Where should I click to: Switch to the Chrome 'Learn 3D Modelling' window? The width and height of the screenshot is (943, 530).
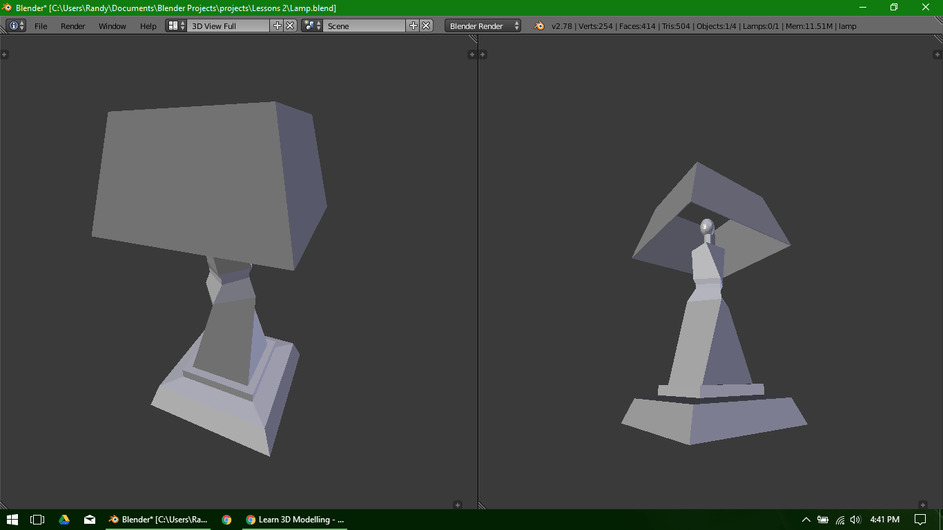295,520
